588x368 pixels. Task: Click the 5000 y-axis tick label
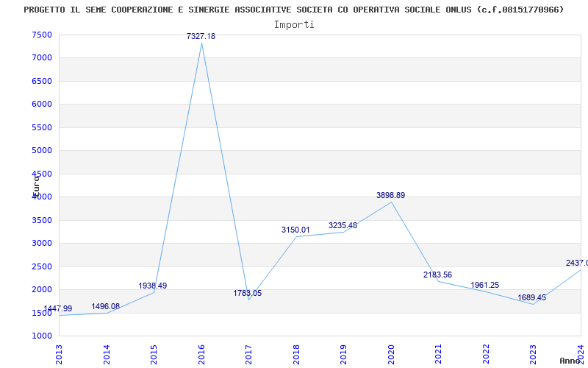(42, 151)
